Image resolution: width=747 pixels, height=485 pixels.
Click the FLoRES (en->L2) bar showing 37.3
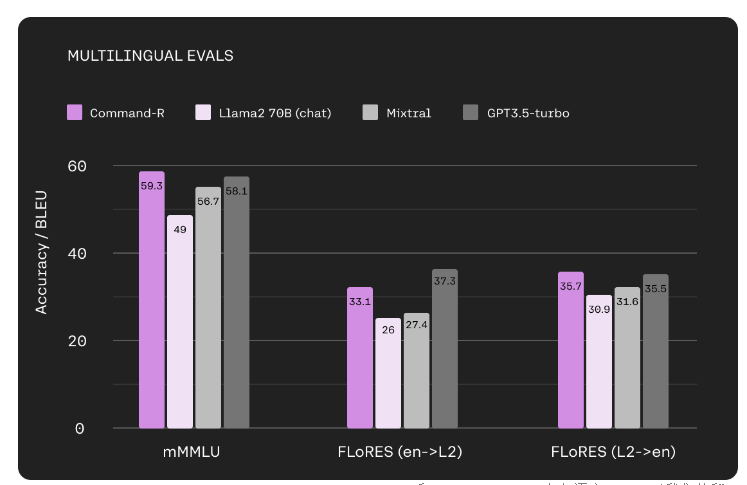pos(444,349)
